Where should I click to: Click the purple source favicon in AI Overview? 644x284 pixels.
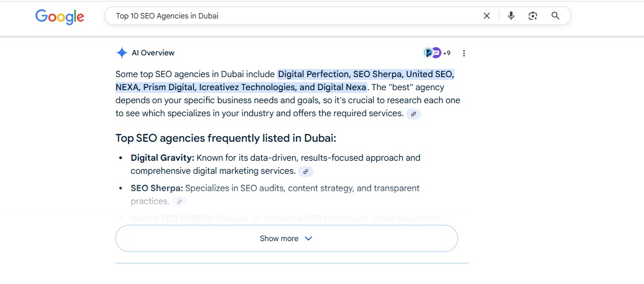[x=436, y=53]
